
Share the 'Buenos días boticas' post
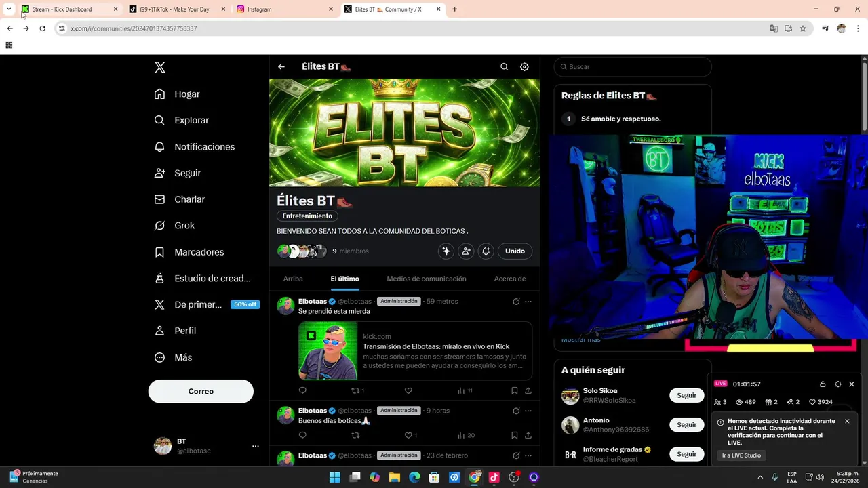click(x=528, y=435)
